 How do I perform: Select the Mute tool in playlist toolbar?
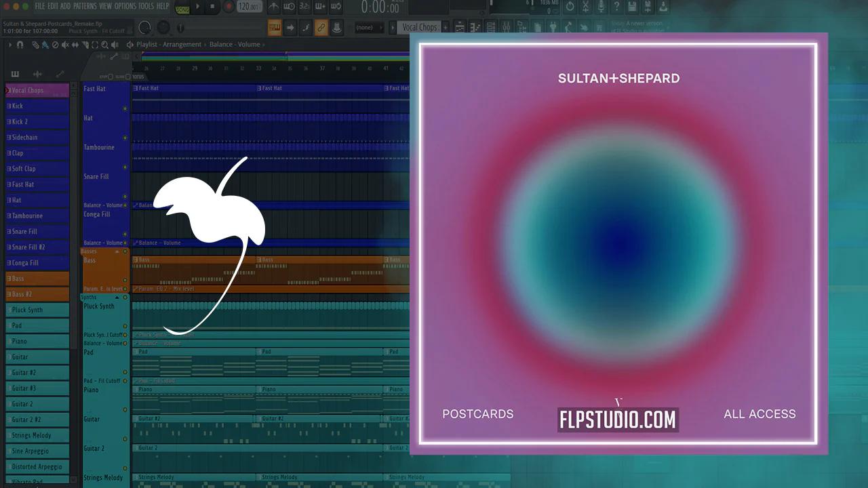point(65,45)
